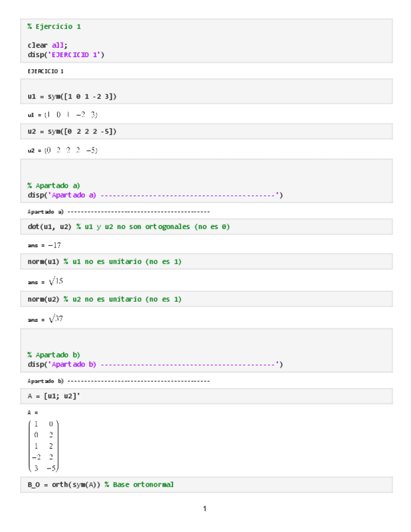Click the norm(u2) code cell

104,299
